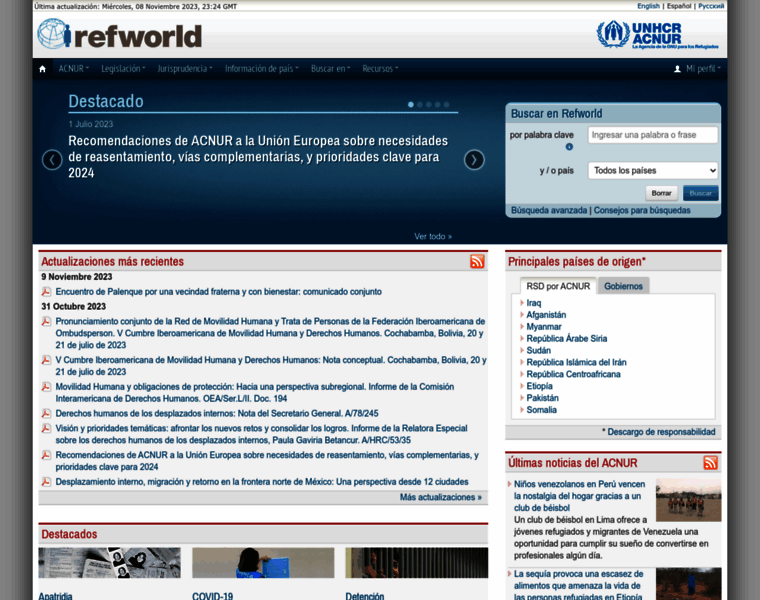This screenshot has height=600, width=760.
Task: Open Descargo de responsabilidad link
Action: (661, 432)
